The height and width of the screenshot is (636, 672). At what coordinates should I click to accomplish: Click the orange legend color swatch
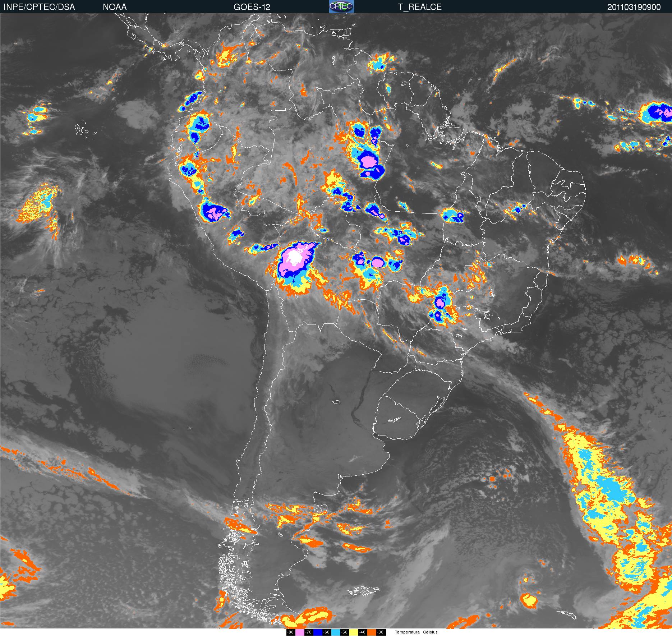(x=372, y=632)
